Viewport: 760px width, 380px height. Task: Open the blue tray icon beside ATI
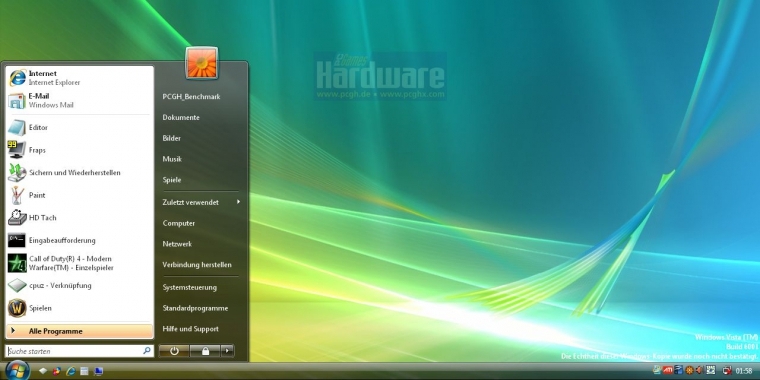pyautogui.click(x=679, y=370)
